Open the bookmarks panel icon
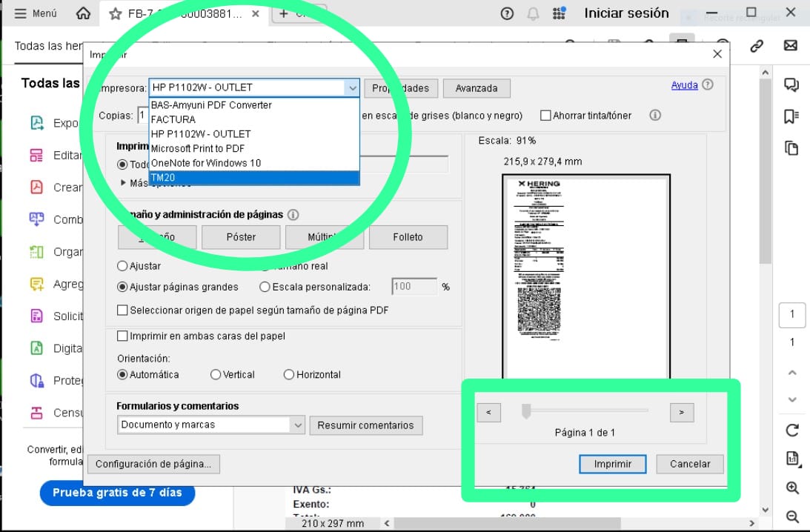810x532 pixels. (x=791, y=116)
